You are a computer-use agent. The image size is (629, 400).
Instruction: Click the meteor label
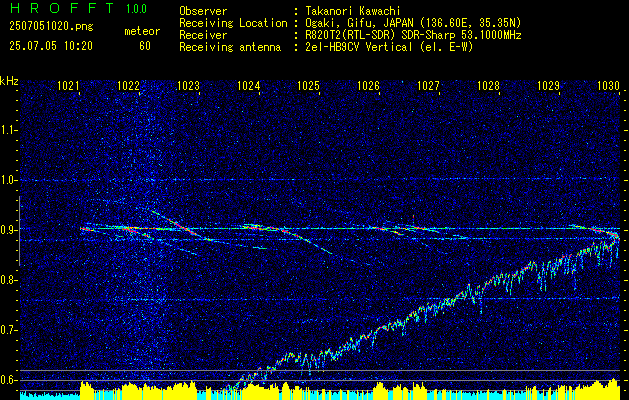142,31
